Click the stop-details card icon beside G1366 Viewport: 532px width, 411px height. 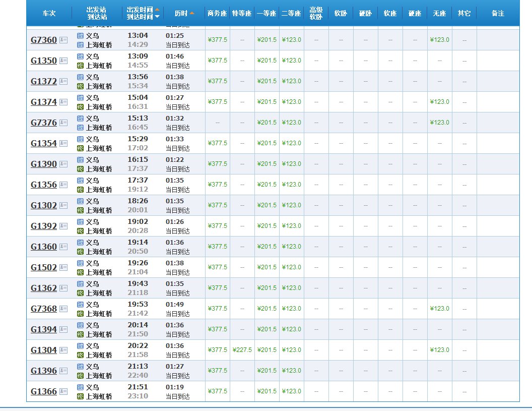pyautogui.click(x=63, y=391)
